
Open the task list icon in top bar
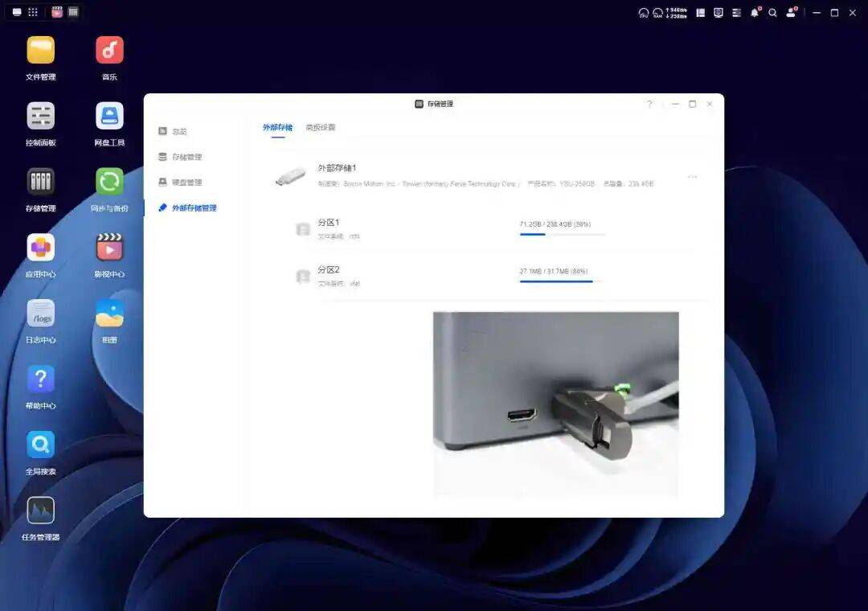tap(736, 13)
